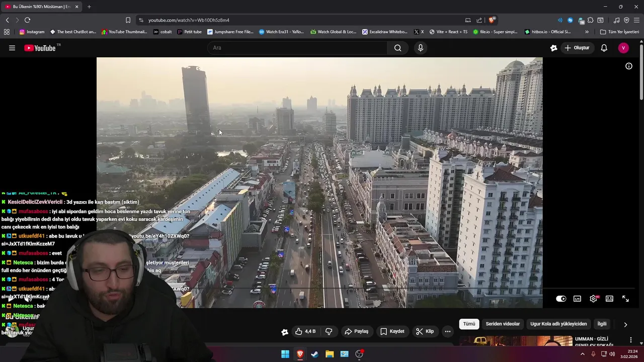Viewport: 644px width, 362px height.
Task: Toggle subtitles in the video player
Action: point(577,299)
